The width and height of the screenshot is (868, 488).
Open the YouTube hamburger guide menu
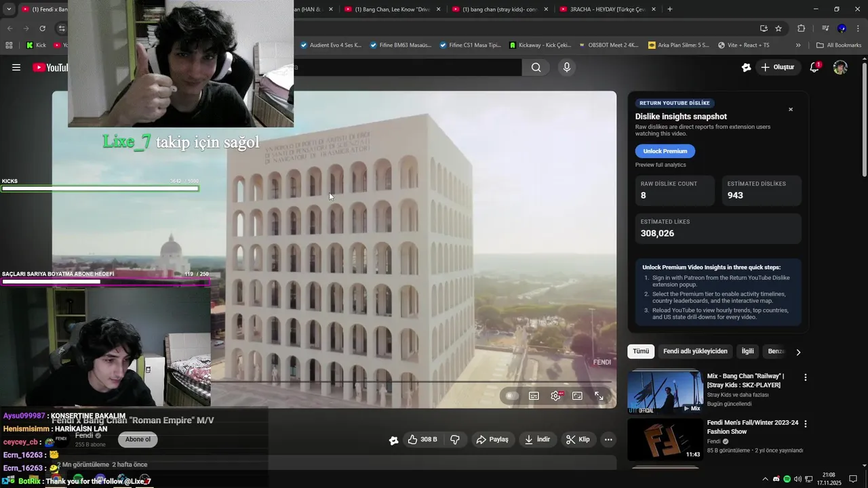point(16,67)
